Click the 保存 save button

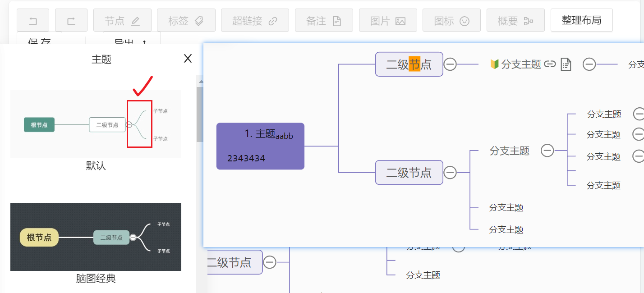pyautogui.click(x=39, y=38)
